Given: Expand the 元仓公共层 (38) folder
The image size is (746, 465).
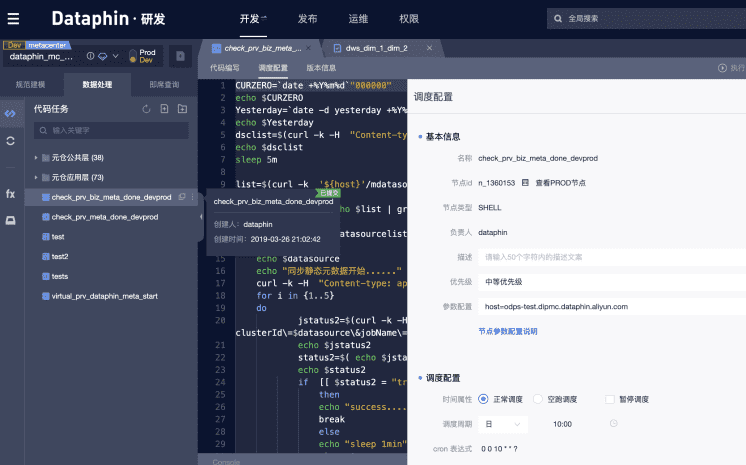Looking at the screenshot, I should [36, 158].
